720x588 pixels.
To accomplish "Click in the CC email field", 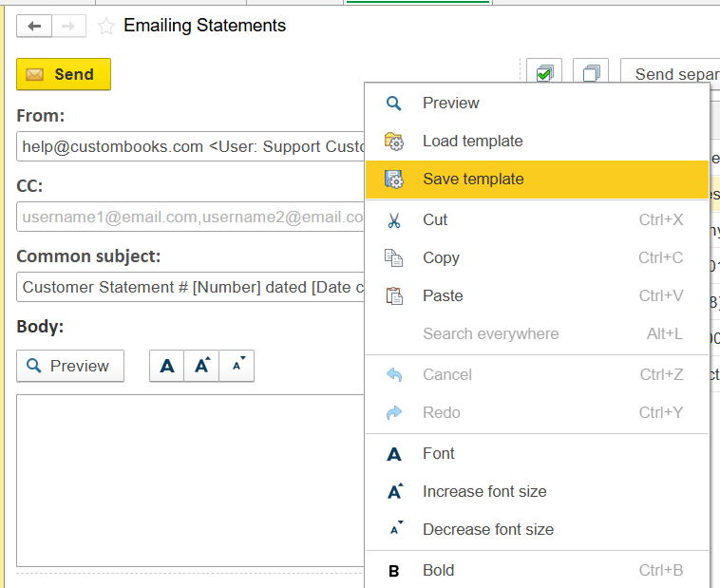I will click(190, 217).
